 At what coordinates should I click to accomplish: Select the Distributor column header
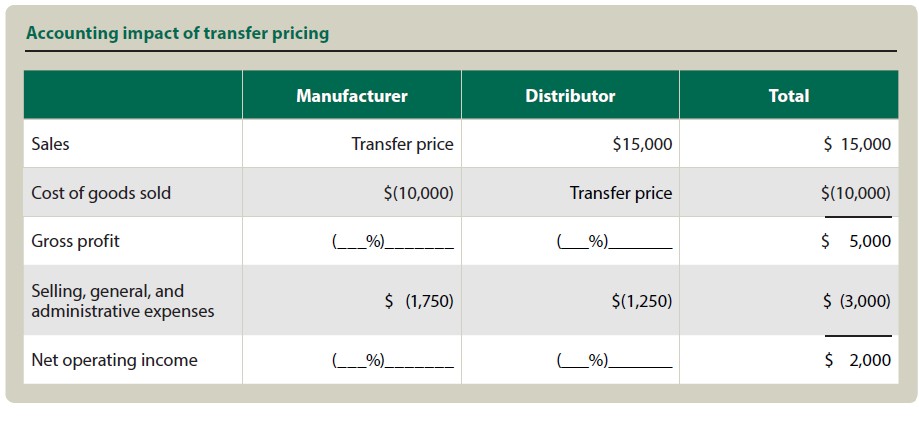[x=570, y=96]
